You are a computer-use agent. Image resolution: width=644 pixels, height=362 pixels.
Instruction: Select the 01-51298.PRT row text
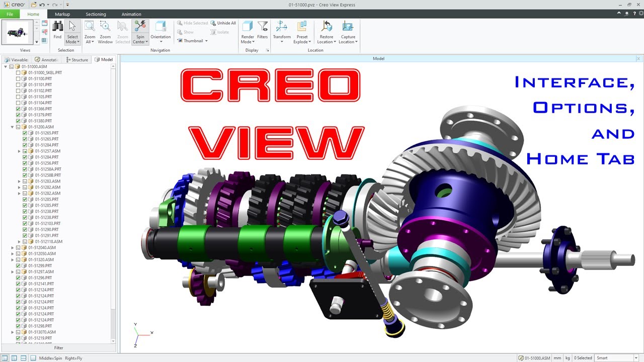point(40,326)
